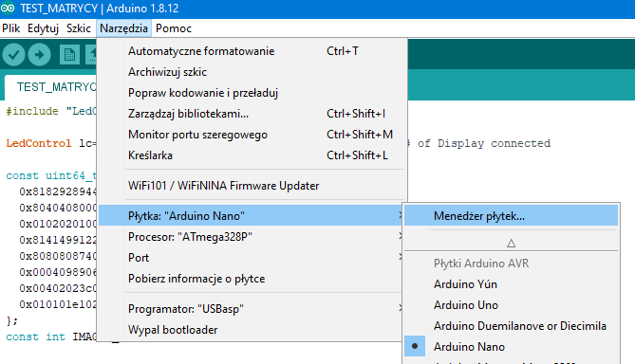The width and height of the screenshot is (635, 364).
Task: Expand the Płytka "Arduino Nano" submenu
Action: pos(251,215)
